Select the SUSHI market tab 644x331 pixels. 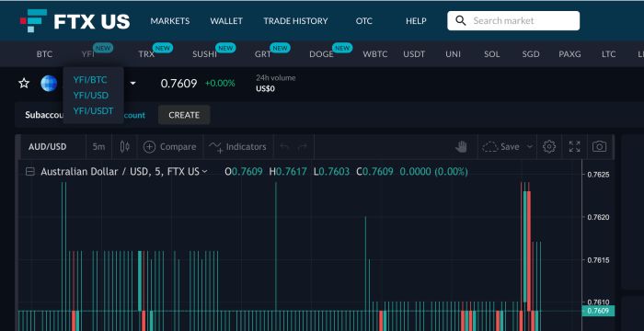(204, 54)
